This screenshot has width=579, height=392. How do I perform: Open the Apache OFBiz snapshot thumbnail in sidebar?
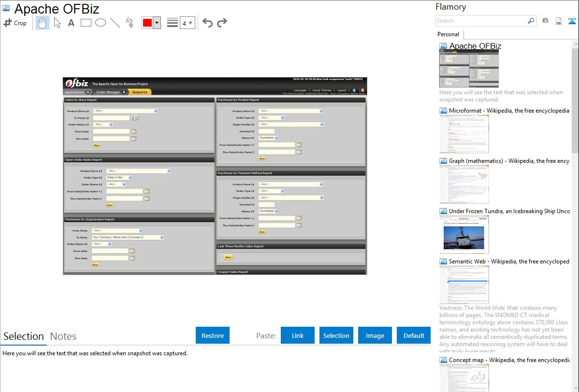pos(469,69)
